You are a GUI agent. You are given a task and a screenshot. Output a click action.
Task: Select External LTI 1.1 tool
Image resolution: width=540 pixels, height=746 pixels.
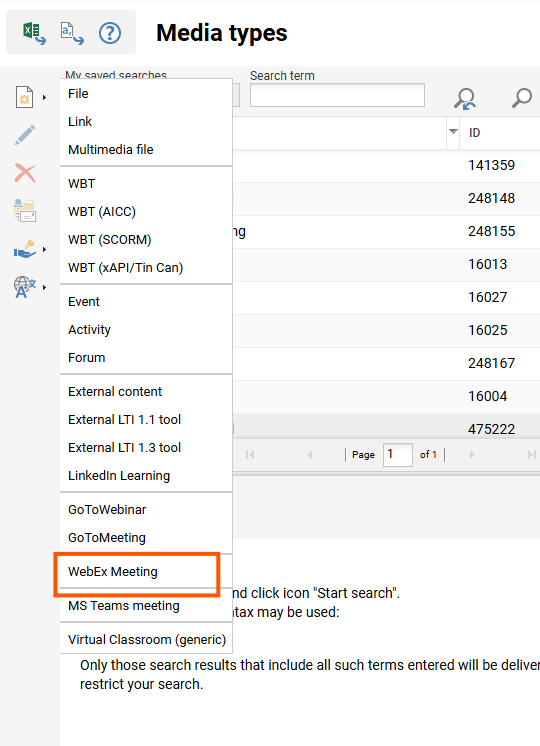click(146, 420)
